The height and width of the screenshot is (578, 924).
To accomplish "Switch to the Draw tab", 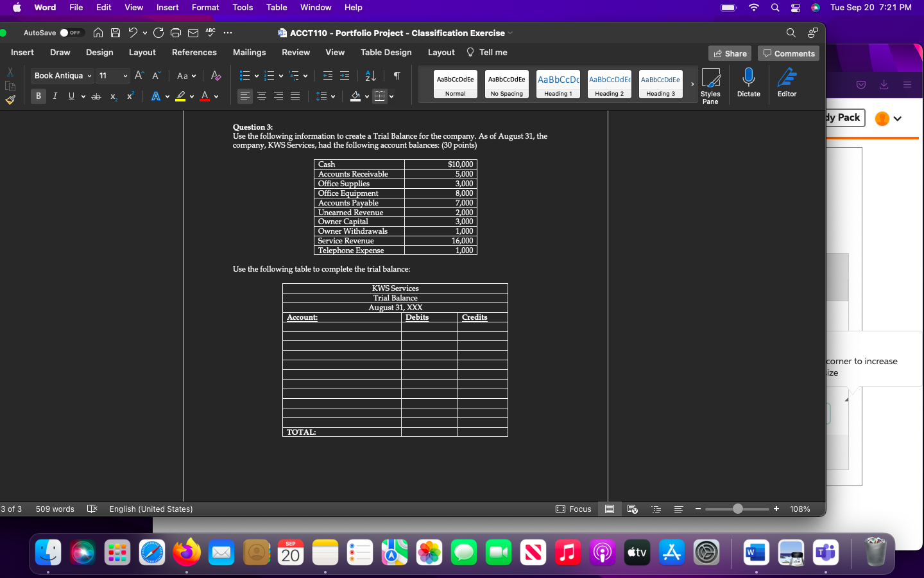I will [x=60, y=53].
